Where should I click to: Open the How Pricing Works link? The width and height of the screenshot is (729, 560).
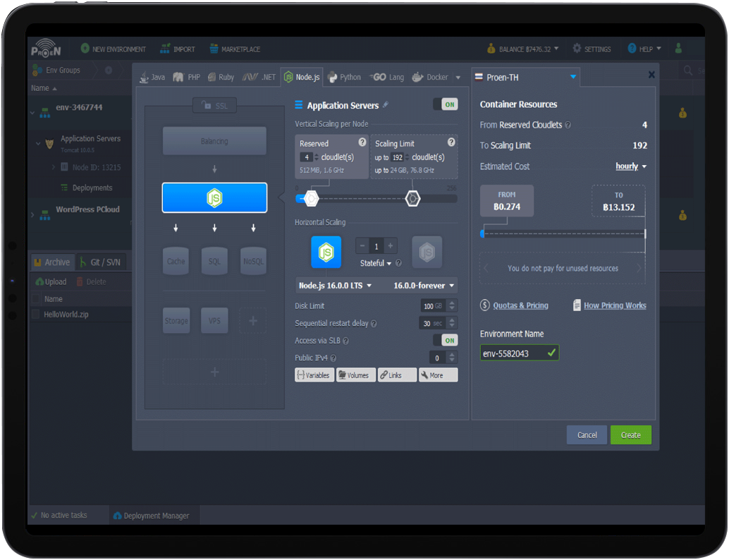coord(615,305)
